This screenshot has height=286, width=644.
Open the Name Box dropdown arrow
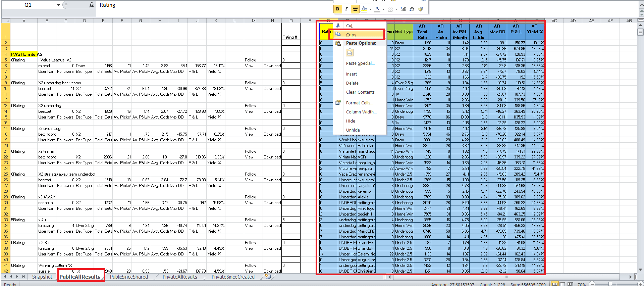click(58, 5)
